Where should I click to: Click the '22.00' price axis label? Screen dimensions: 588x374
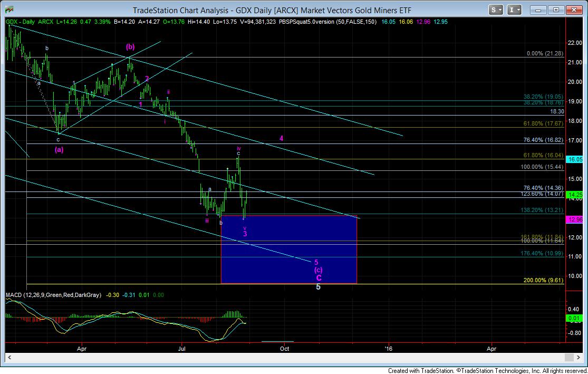pos(575,43)
